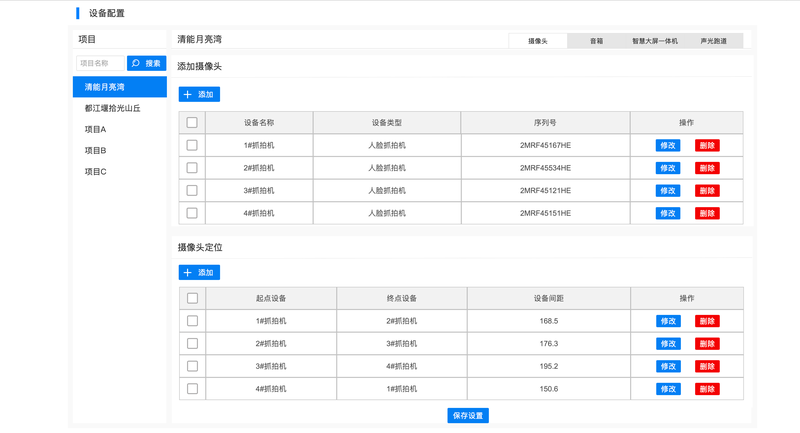Click 修改 in the 150.6 spacing row
800x433 pixels.
click(668, 389)
